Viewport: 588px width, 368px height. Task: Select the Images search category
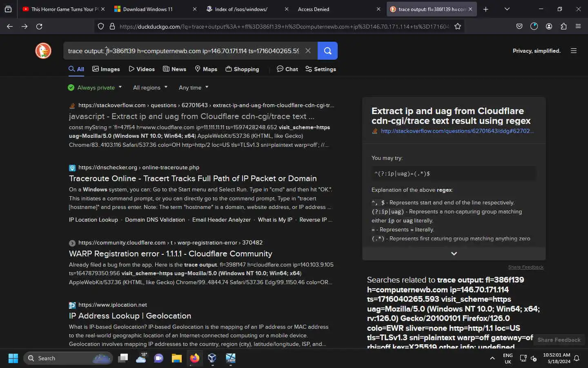(106, 69)
